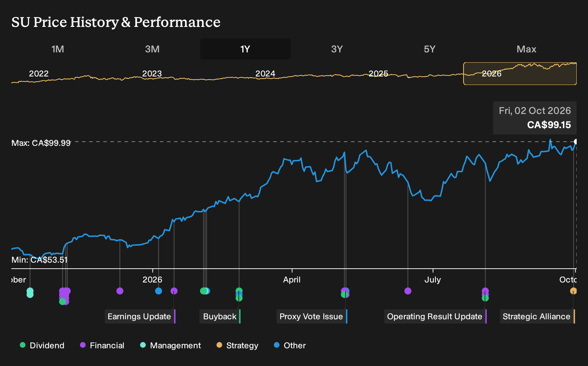
Task: Toggle the Dividend legend filter
Action: 42,345
